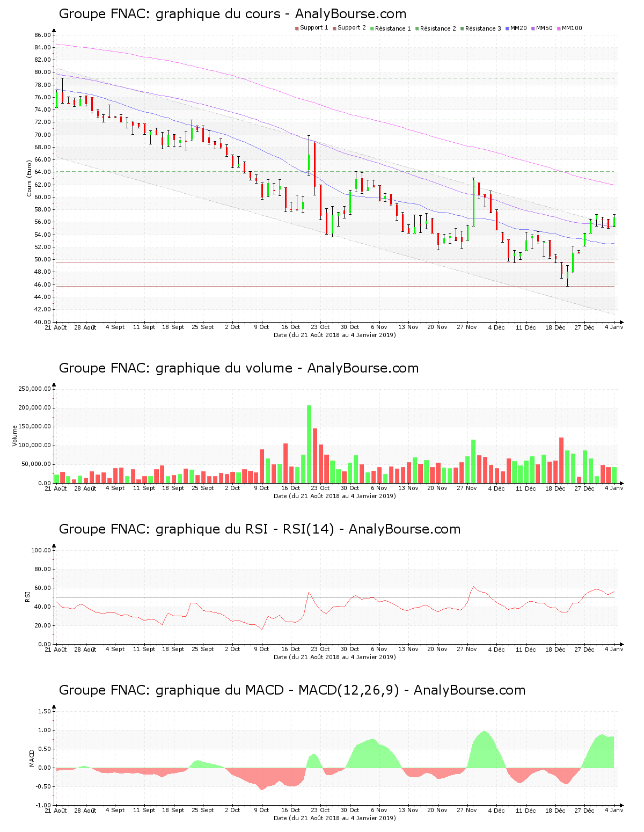Click the date range caption under price chart
Viewport: 644px width, 832px height.
click(x=335, y=335)
